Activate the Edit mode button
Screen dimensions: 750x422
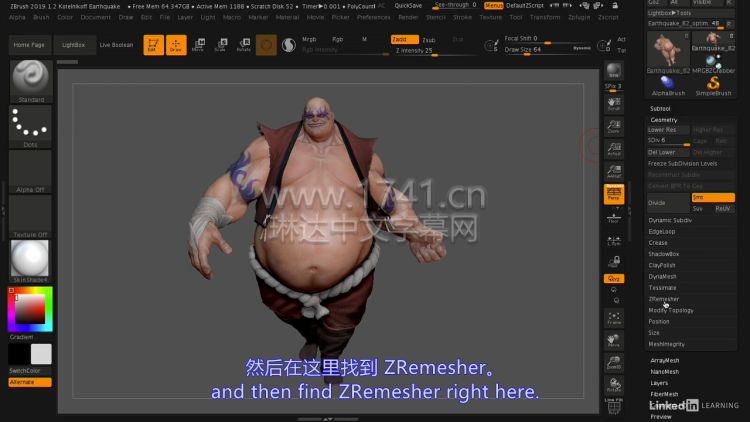tap(153, 44)
